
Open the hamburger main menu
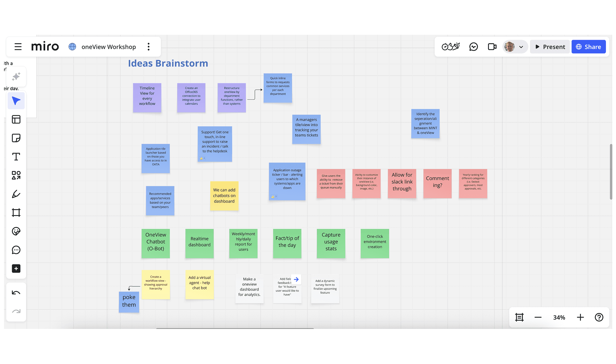pos(18,47)
